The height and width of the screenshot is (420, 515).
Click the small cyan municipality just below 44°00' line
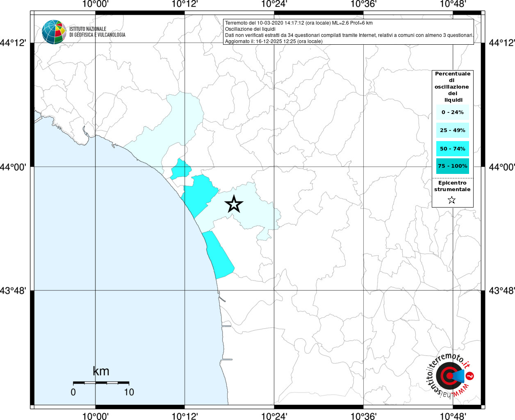click(181, 169)
